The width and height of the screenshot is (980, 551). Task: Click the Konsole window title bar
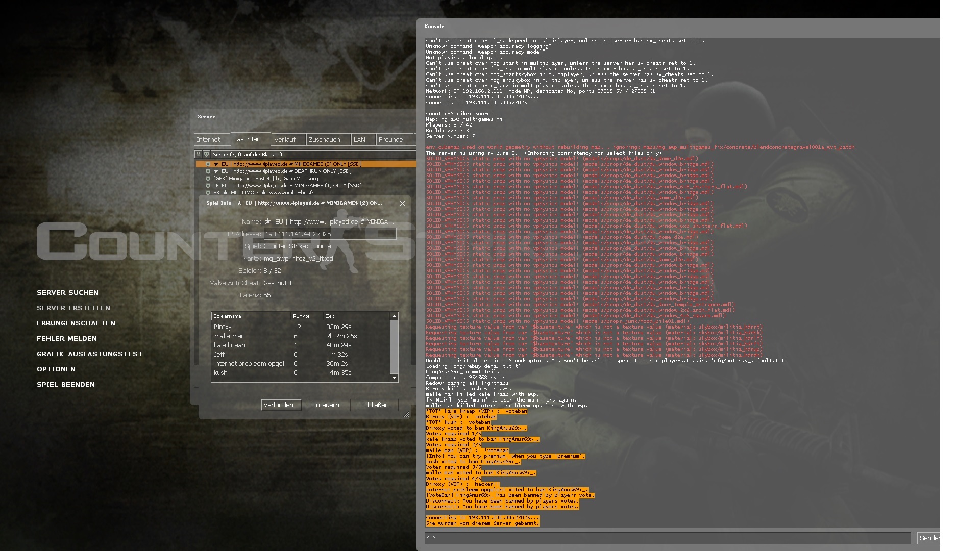click(x=678, y=27)
